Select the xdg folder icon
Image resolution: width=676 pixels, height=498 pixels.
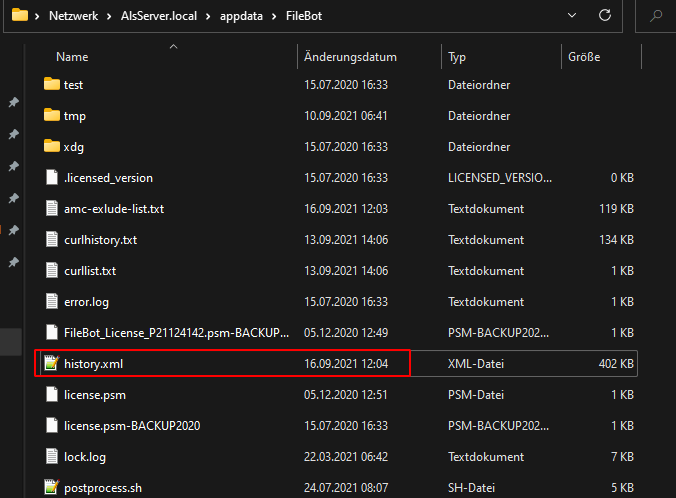[52, 146]
